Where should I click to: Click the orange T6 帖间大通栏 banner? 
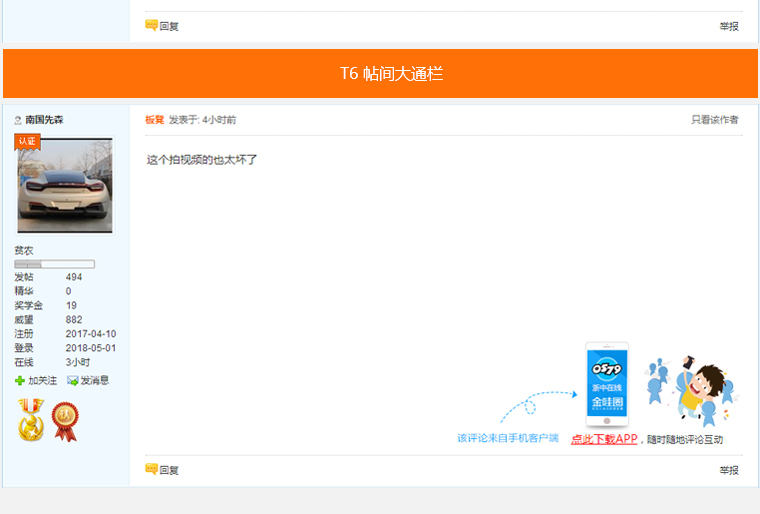click(x=380, y=74)
